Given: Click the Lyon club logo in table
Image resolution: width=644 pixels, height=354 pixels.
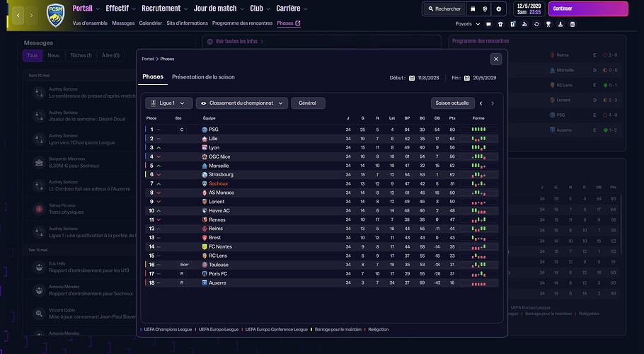Looking at the screenshot, I should [x=205, y=148].
